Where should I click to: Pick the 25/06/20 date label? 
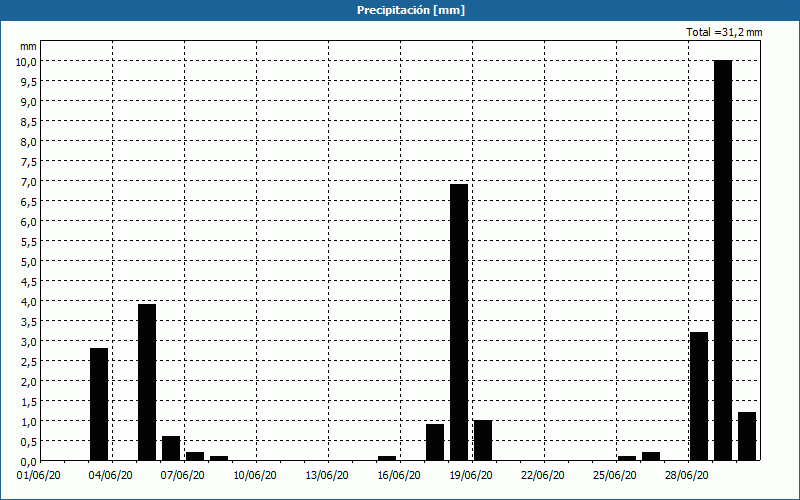click(x=615, y=476)
